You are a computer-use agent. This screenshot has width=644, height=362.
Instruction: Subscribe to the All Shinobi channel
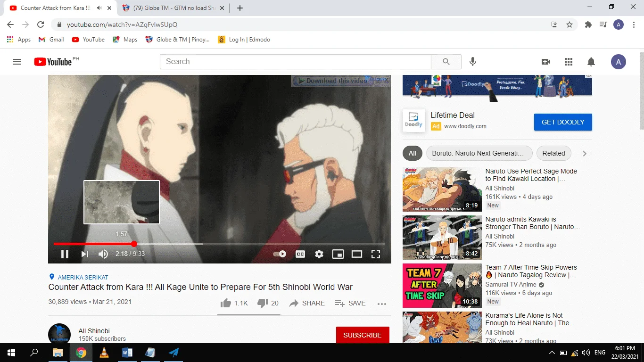(363, 335)
